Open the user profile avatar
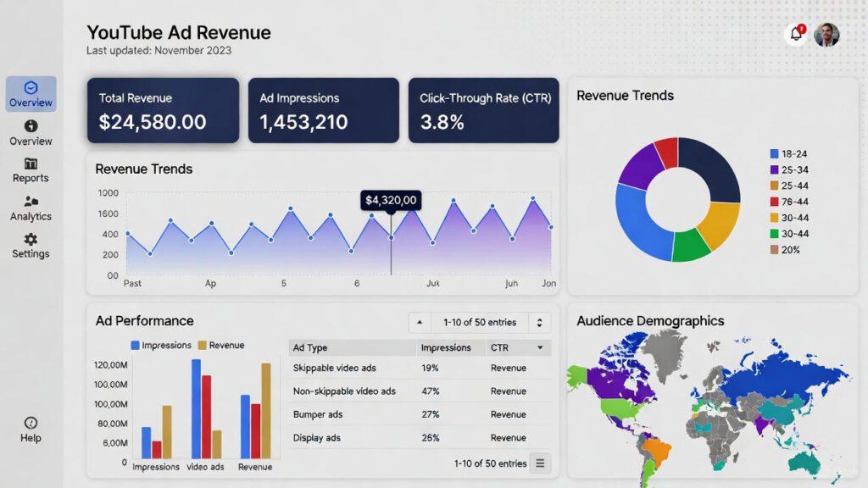 pyautogui.click(x=826, y=34)
